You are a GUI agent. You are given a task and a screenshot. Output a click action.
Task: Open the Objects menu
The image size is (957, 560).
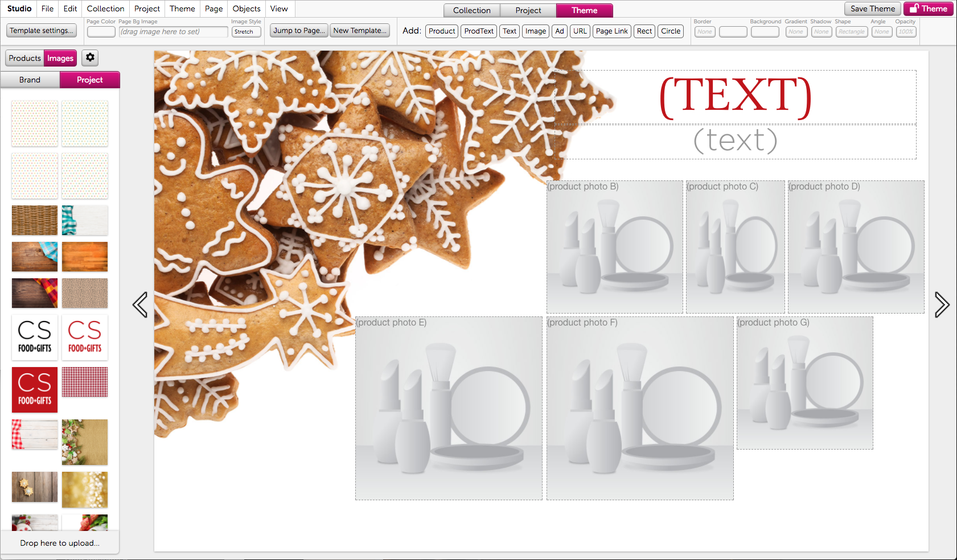pyautogui.click(x=247, y=9)
